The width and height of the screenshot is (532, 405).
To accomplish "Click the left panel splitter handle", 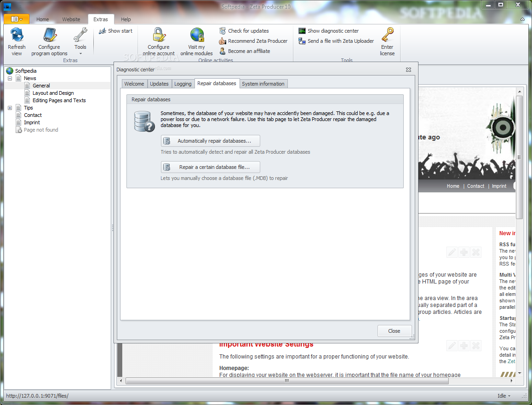I will tap(113, 228).
